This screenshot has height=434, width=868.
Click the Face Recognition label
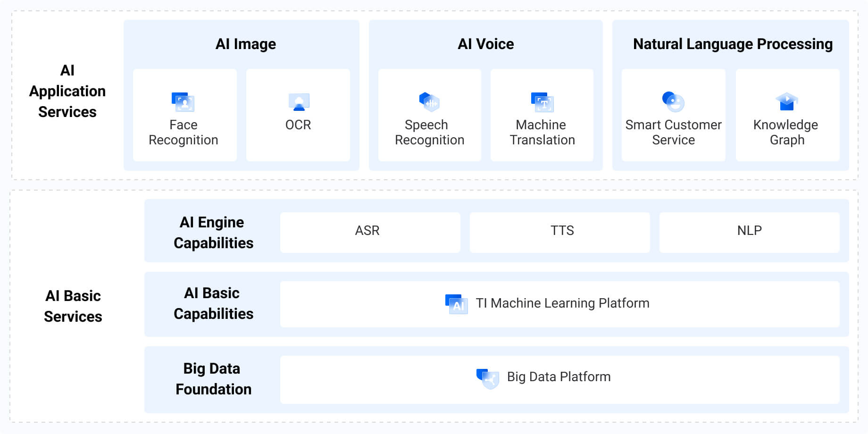pyautogui.click(x=184, y=133)
